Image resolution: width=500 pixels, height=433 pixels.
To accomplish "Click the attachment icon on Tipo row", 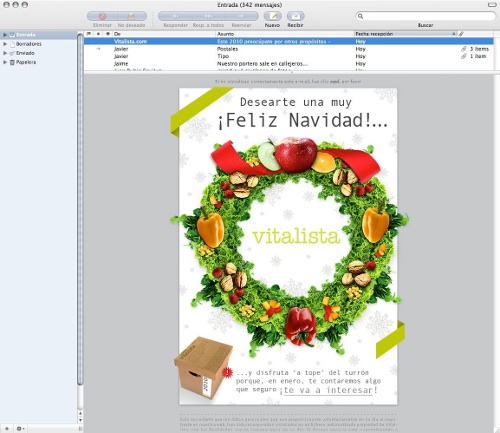I will click(464, 56).
